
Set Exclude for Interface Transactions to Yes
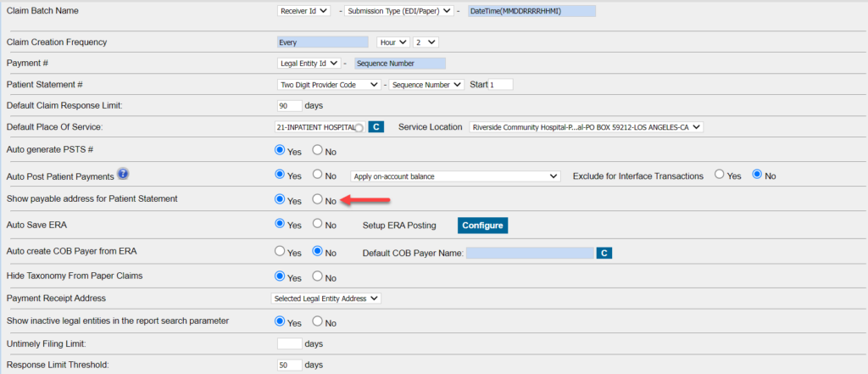pos(721,176)
